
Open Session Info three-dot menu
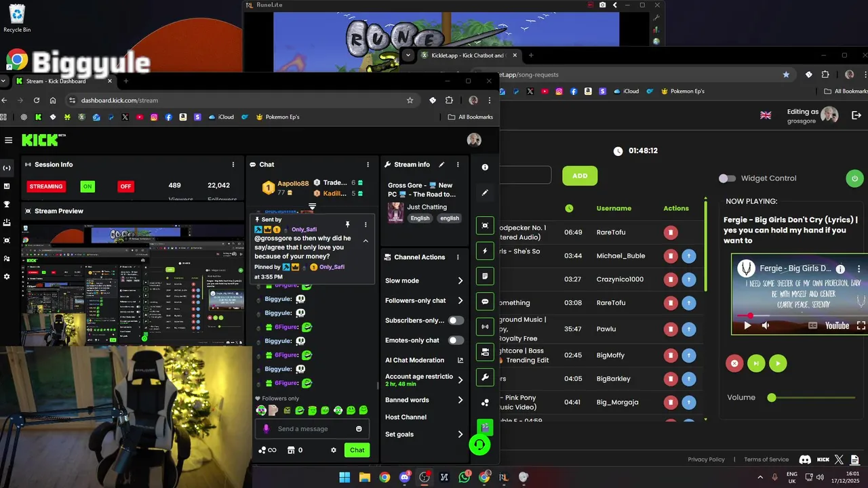pos(233,164)
